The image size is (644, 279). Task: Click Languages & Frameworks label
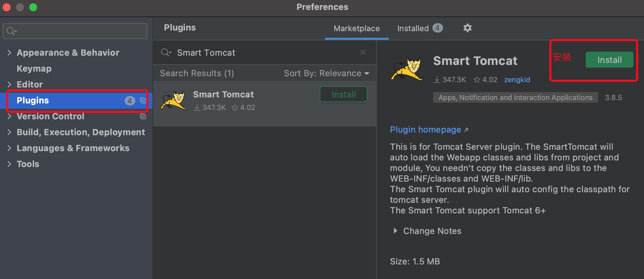(73, 148)
